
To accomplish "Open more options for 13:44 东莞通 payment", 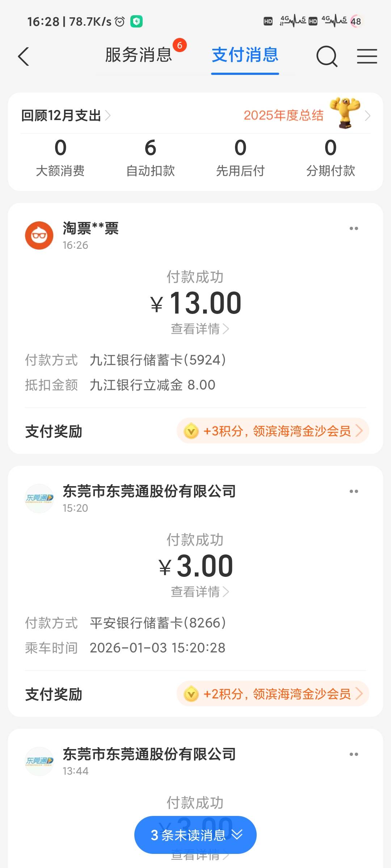I will (x=354, y=754).
